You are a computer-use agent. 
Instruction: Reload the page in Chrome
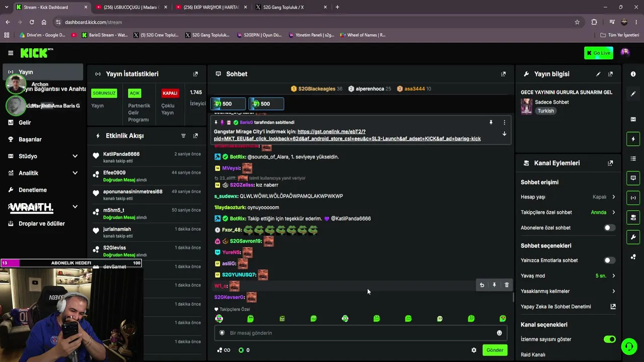(32, 22)
